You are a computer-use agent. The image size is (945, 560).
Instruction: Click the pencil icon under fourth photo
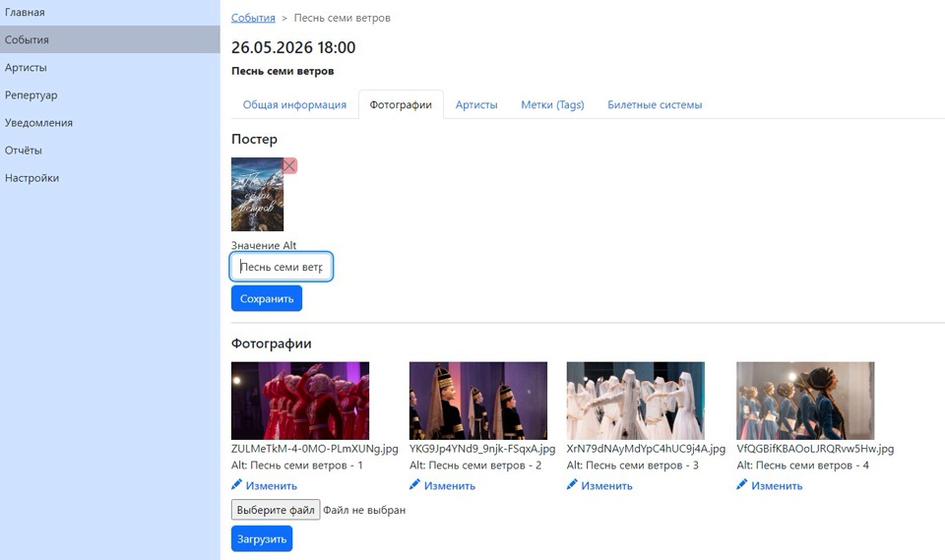(x=743, y=485)
